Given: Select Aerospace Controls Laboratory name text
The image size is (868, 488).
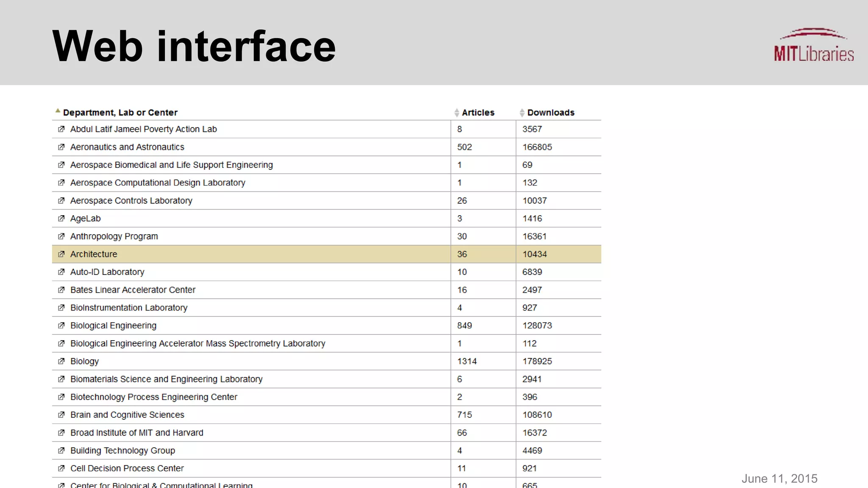Looking at the screenshot, I should click(131, 200).
